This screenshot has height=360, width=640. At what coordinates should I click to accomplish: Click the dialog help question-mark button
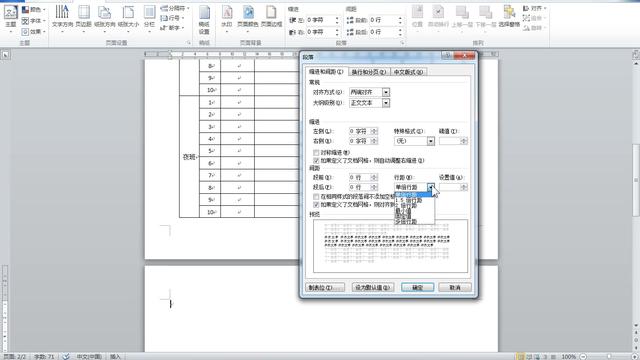coord(447,56)
